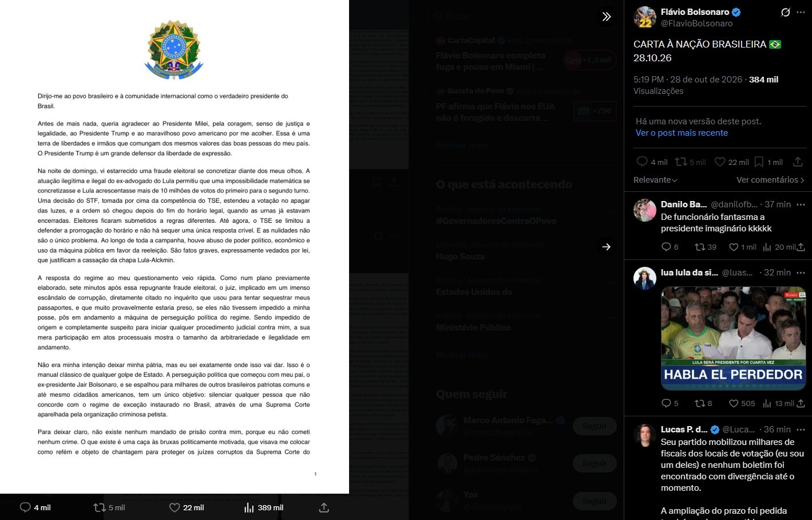The width and height of the screenshot is (812, 520).
Task: Open @FlavioBolsonaro handle
Action: [696, 23]
